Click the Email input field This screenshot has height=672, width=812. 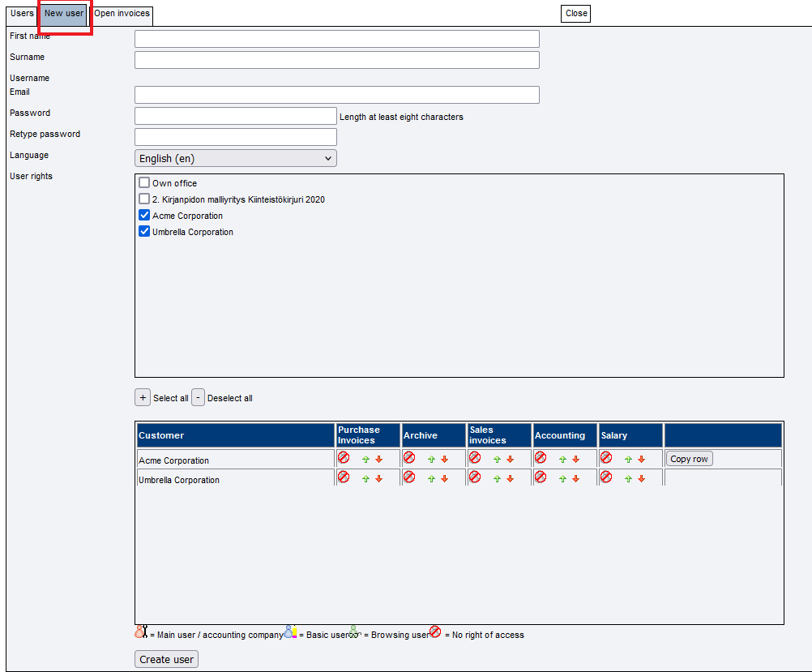(337, 95)
